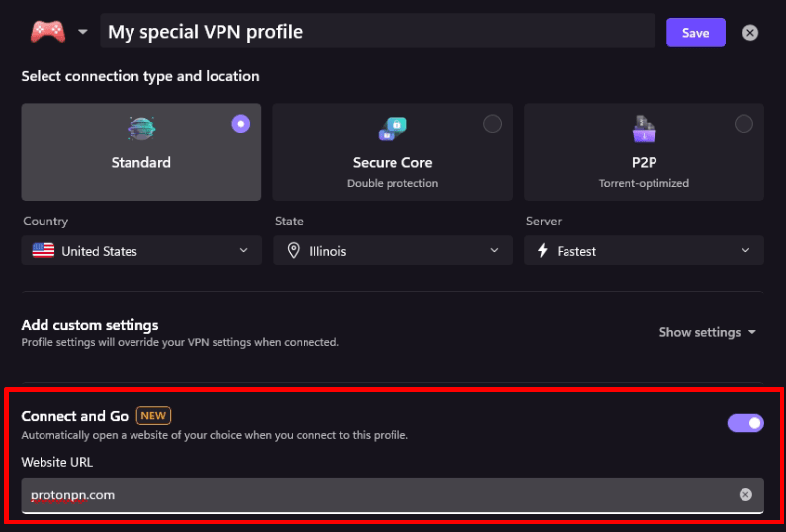Click the Fastest lightning bolt icon
786x532 pixels.
click(543, 251)
